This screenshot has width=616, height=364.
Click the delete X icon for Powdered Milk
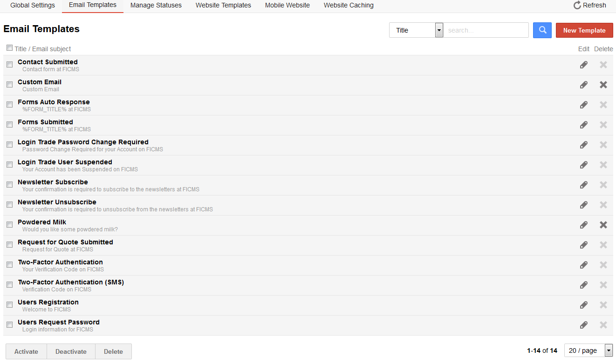603,225
